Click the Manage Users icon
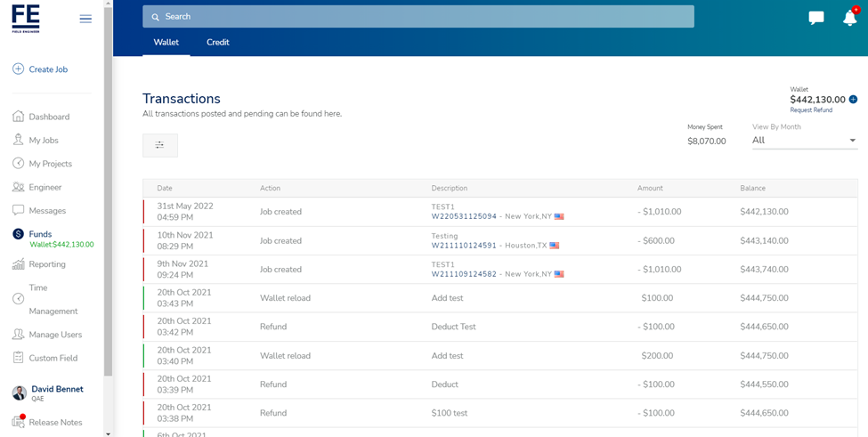The image size is (868, 437). point(19,334)
